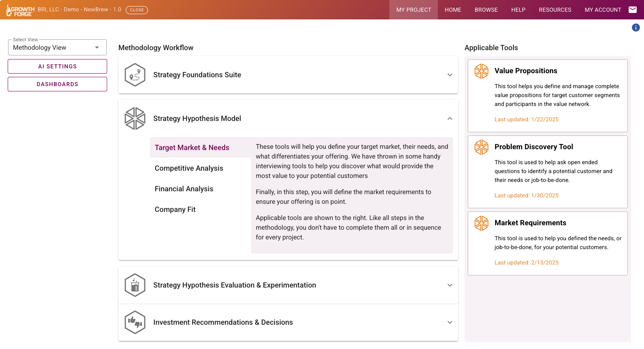This screenshot has height=349, width=644.
Task: Click the Strategy Foundations Suite hexagon icon
Action: tap(135, 75)
